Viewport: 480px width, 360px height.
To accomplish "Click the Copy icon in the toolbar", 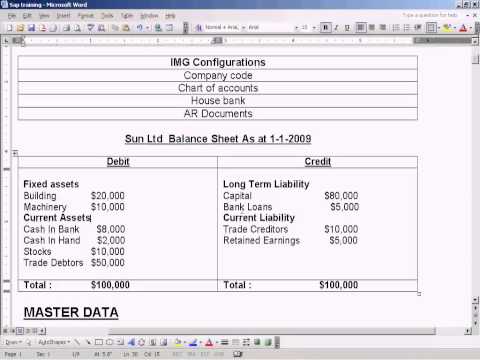I will point(115,28).
